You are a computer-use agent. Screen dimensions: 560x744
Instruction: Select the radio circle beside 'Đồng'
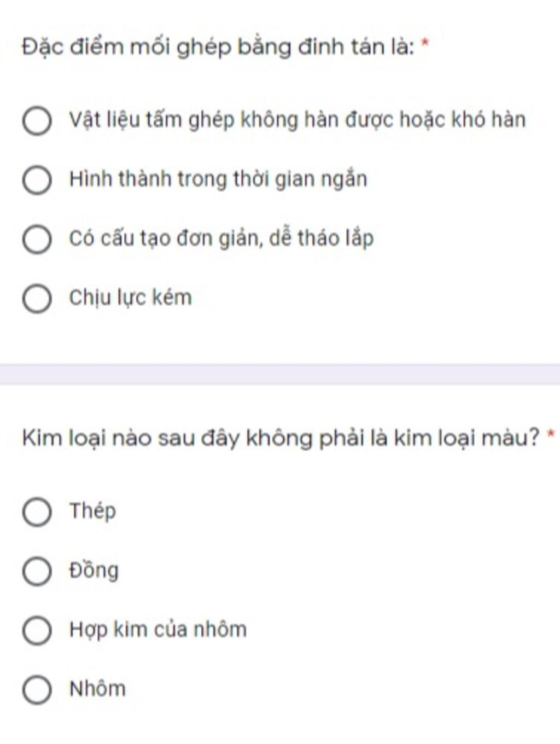pyautogui.click(x=37, y=571)
